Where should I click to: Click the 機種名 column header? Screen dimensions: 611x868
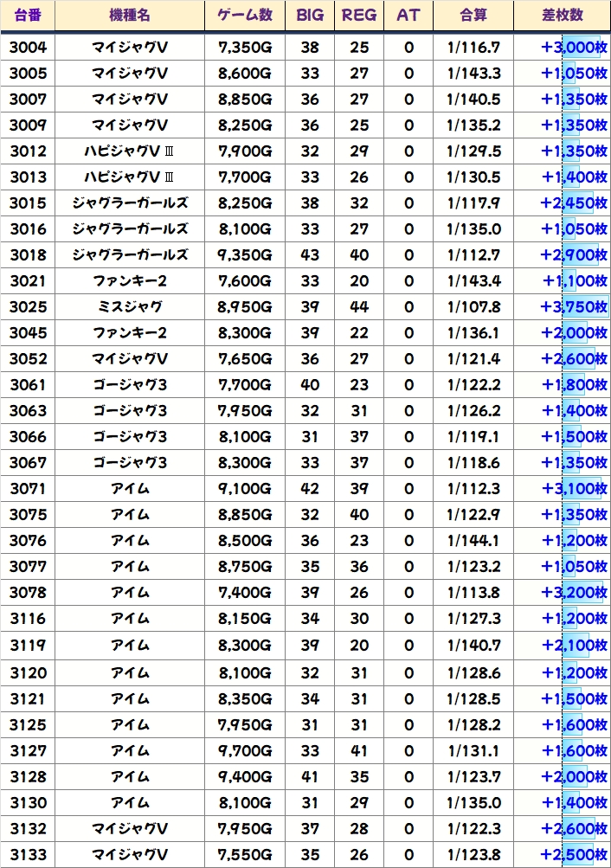(130, 15)
